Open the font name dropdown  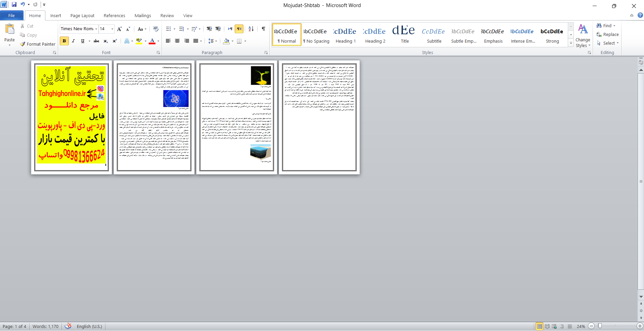[x=96, y=29]
